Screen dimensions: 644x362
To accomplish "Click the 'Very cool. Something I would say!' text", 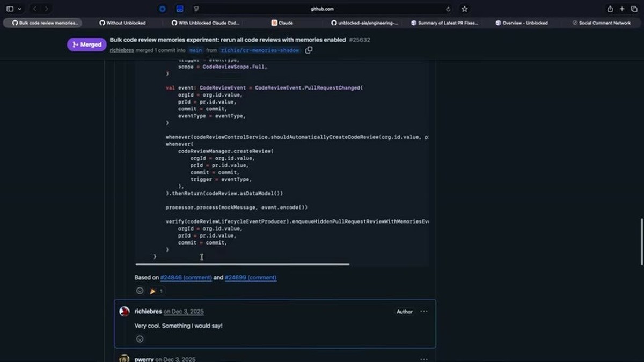I will 178,326.
